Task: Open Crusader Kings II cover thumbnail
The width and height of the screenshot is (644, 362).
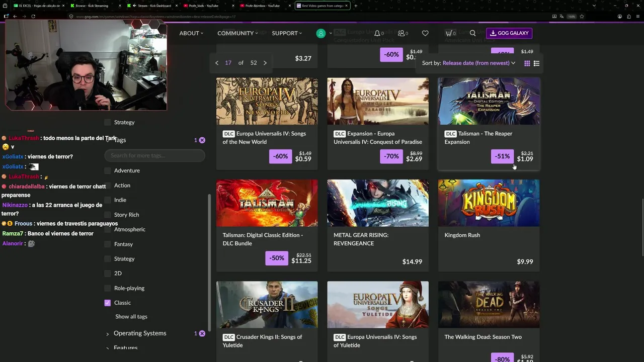Action: coord(267,305)
